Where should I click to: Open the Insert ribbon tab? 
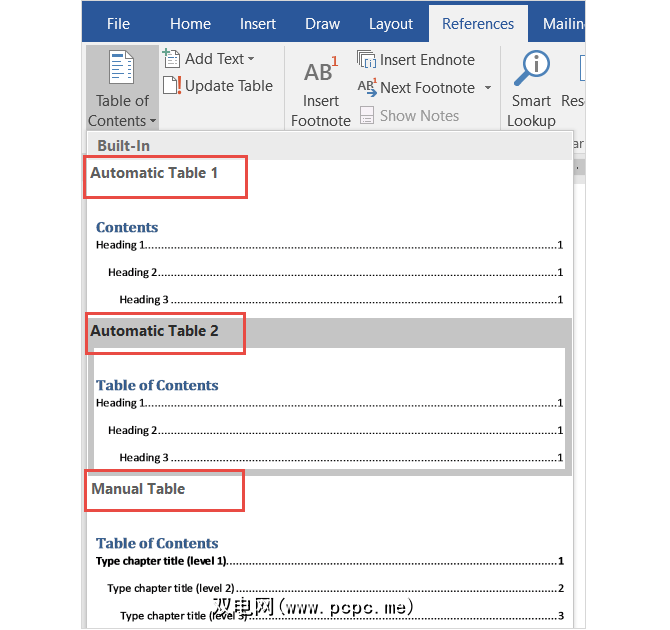coord(258,24)
